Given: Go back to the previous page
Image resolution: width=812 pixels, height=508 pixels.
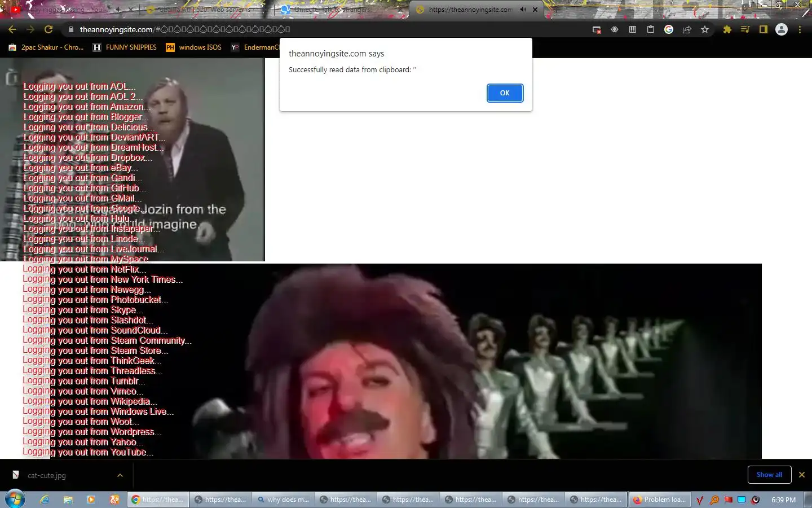Looking at the screenshot, I should point(12,29).
